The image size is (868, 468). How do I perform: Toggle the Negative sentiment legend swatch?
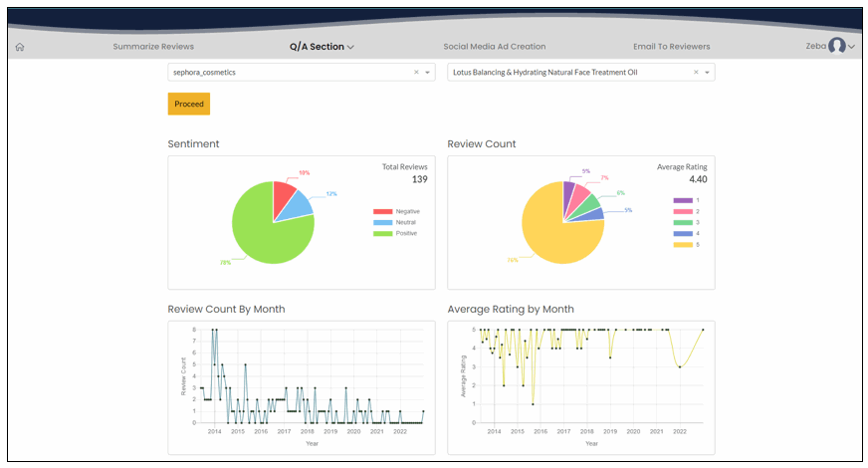(382, 211)
